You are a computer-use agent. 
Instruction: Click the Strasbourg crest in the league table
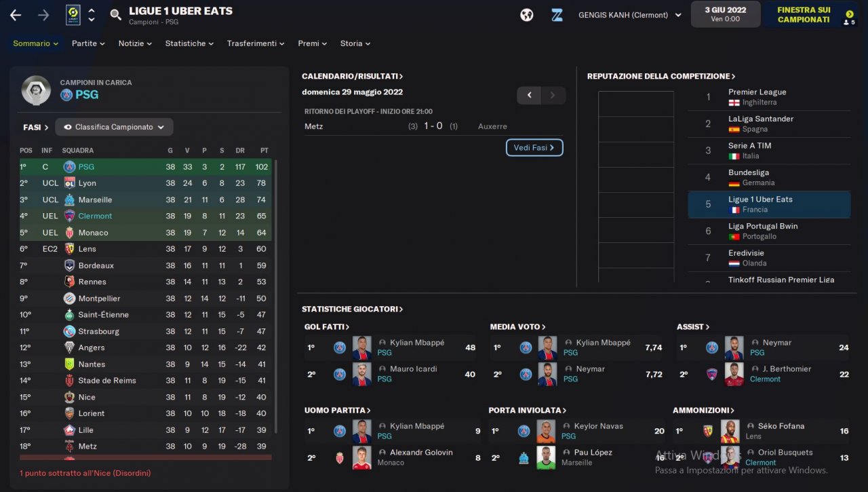tap(69, 331)
